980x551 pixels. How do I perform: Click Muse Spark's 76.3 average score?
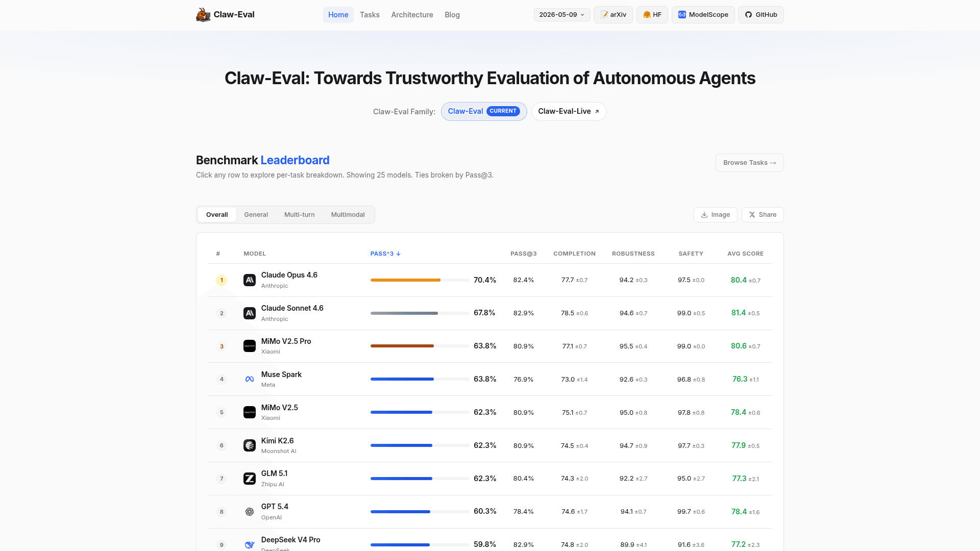click(x=740, y=379)
